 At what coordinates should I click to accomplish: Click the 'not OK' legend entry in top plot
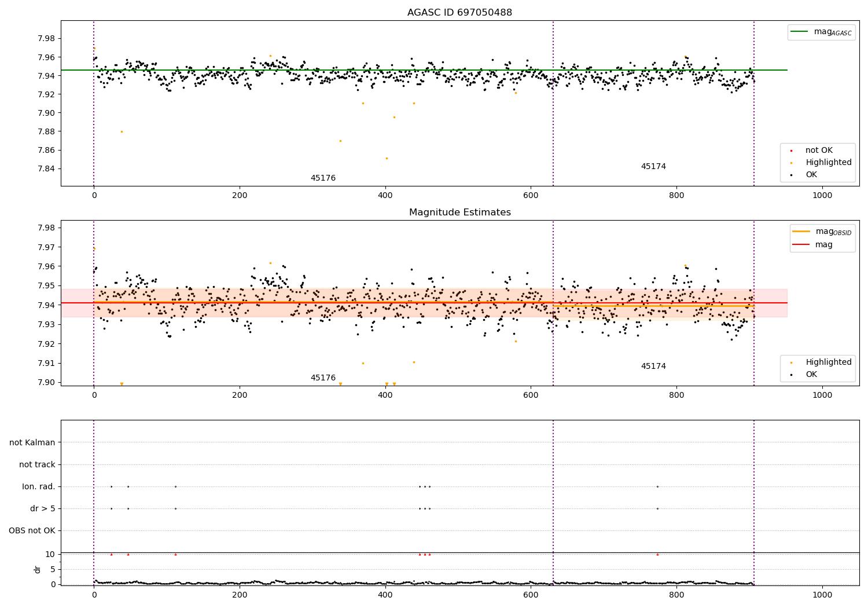point(818,151)
